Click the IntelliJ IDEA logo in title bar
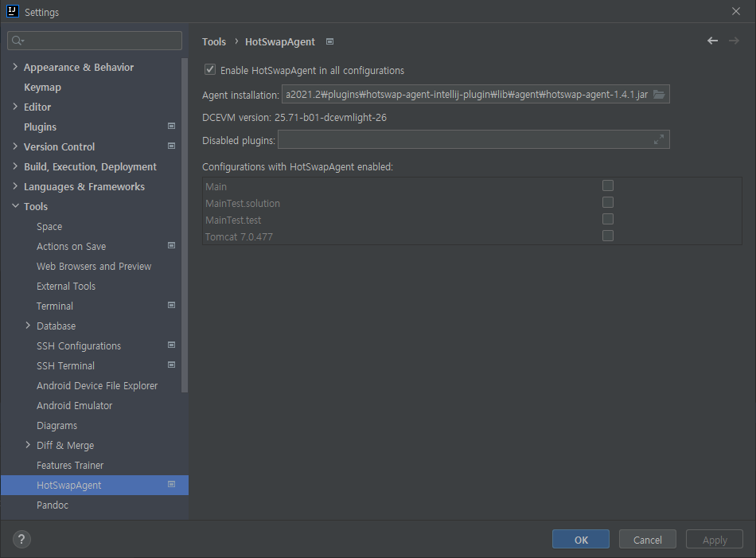 pos(13,11)
